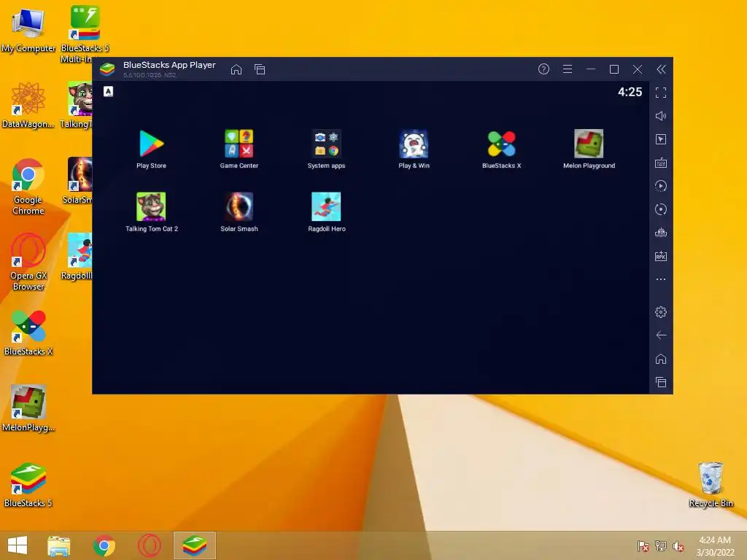Click the network tray icon
747x560 pixels.
click(x=661, y=546)
